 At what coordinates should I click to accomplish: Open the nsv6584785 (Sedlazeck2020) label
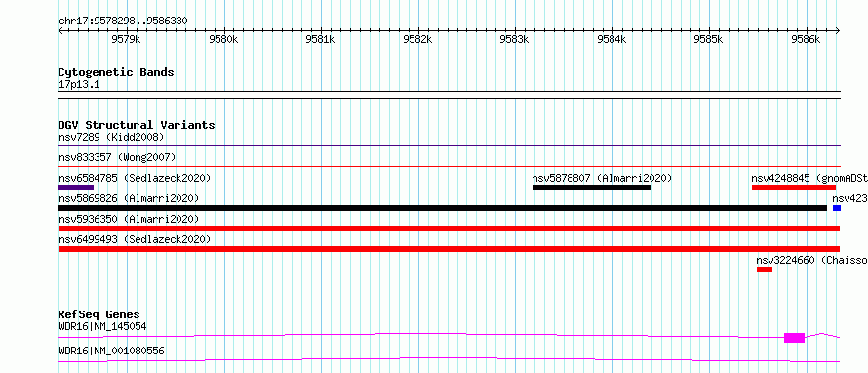pyautogui.click(x=135, y=178)
